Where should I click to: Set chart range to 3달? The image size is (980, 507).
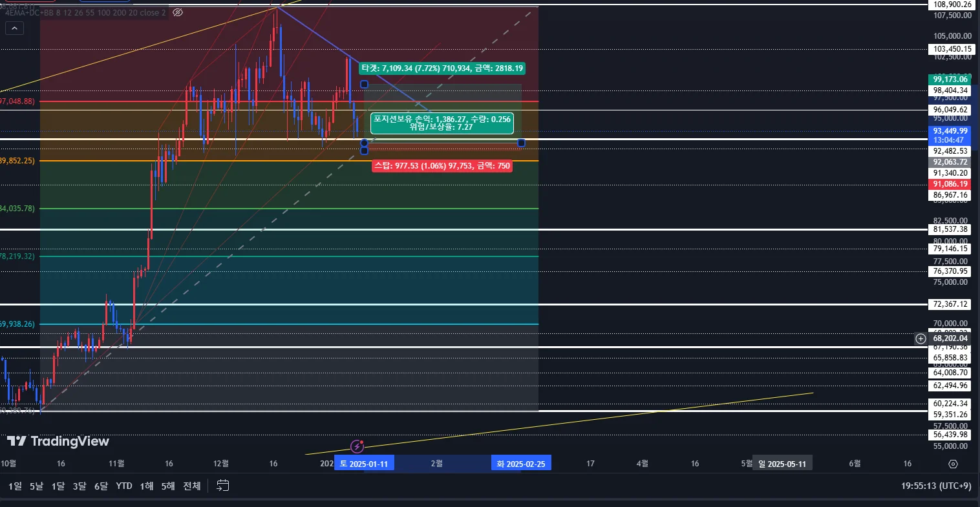tap(80, 486)
